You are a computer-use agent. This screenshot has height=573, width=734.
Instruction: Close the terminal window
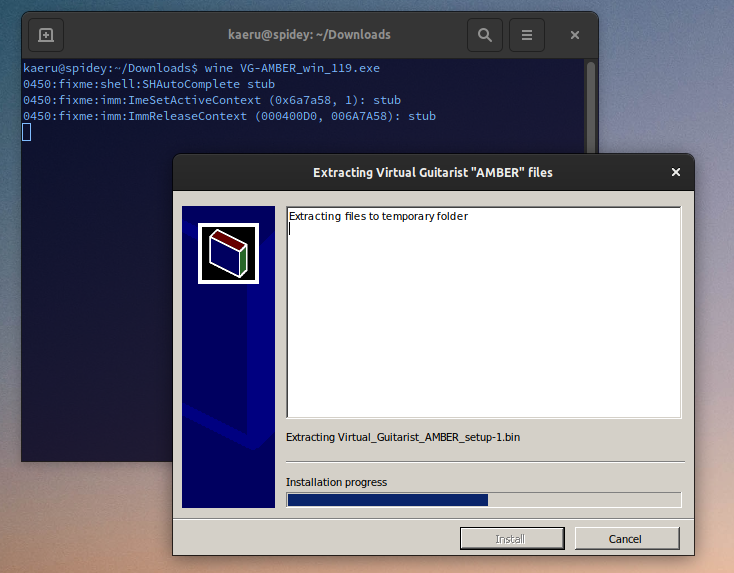click(x=575, y=35)
